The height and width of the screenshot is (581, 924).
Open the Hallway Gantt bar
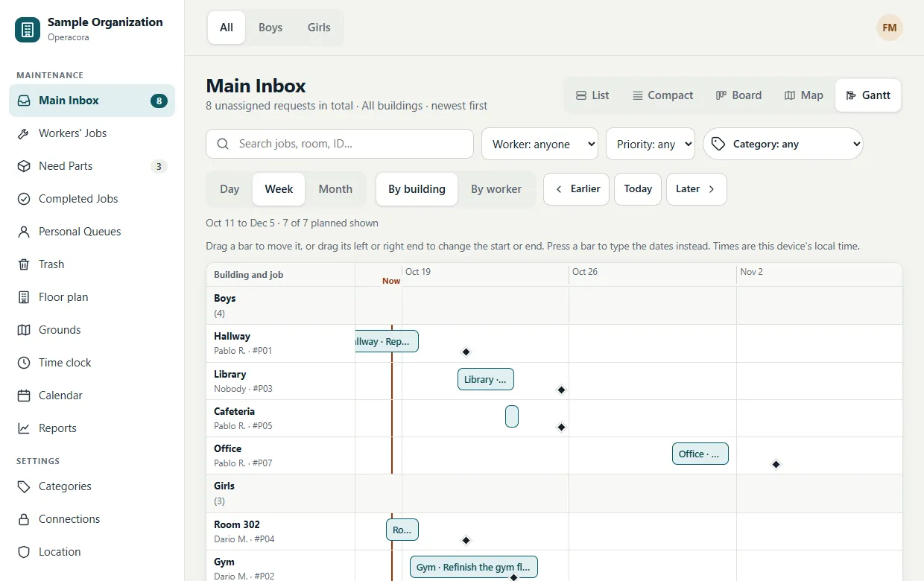coord(387,342)
